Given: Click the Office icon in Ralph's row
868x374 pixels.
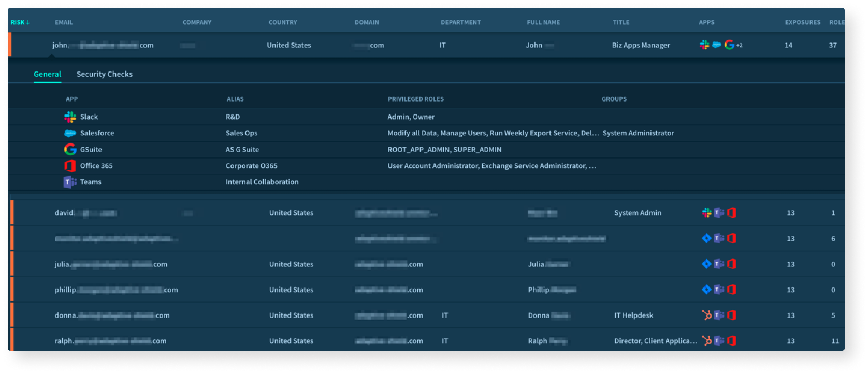Looking at the screenshot, I should pyautogui.click(x=731, y=341).
